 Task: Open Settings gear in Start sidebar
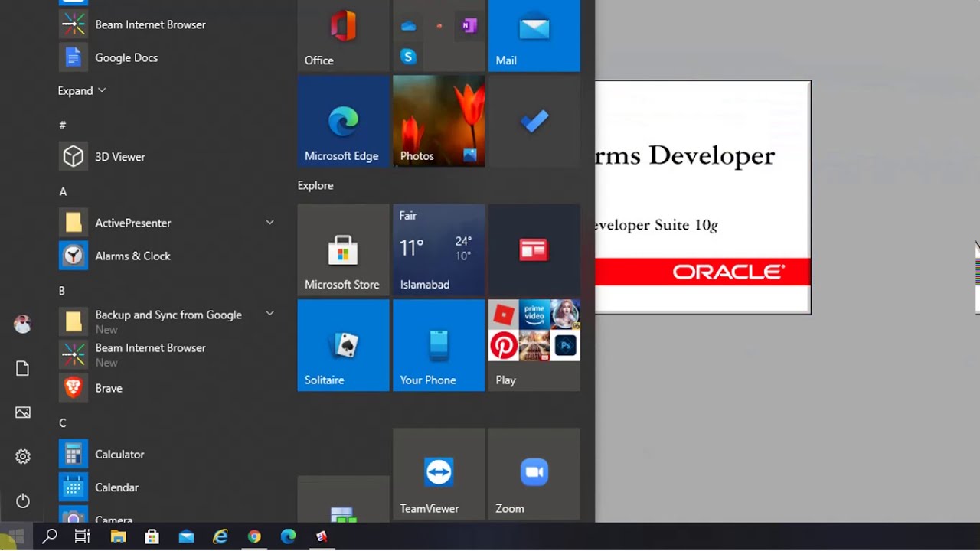(22, 457)
